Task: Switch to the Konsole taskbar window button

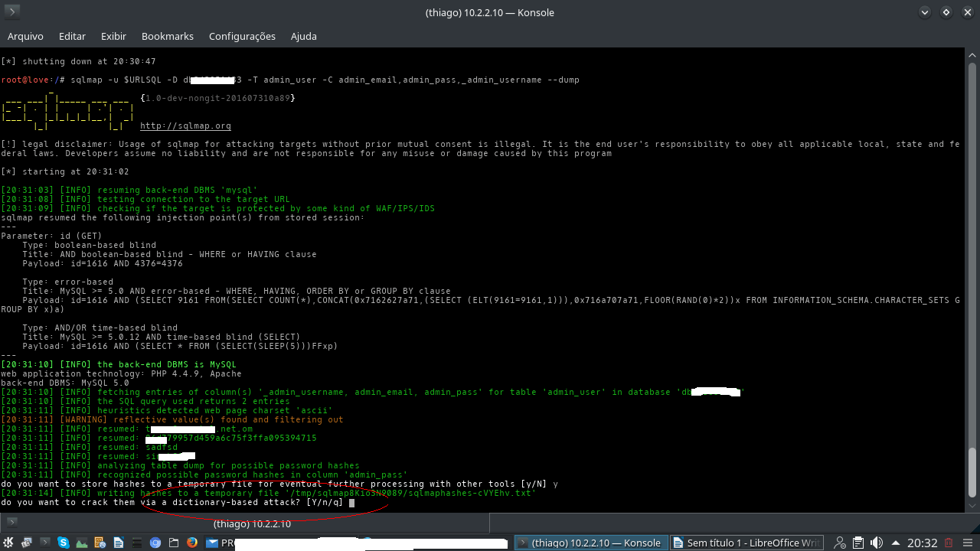Action: pyautogui.click(x=590, y=543)
